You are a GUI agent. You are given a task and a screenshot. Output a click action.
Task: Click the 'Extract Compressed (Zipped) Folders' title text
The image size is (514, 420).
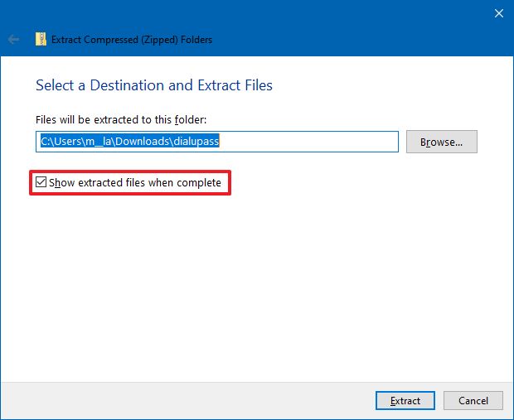[x=132, y=40]
